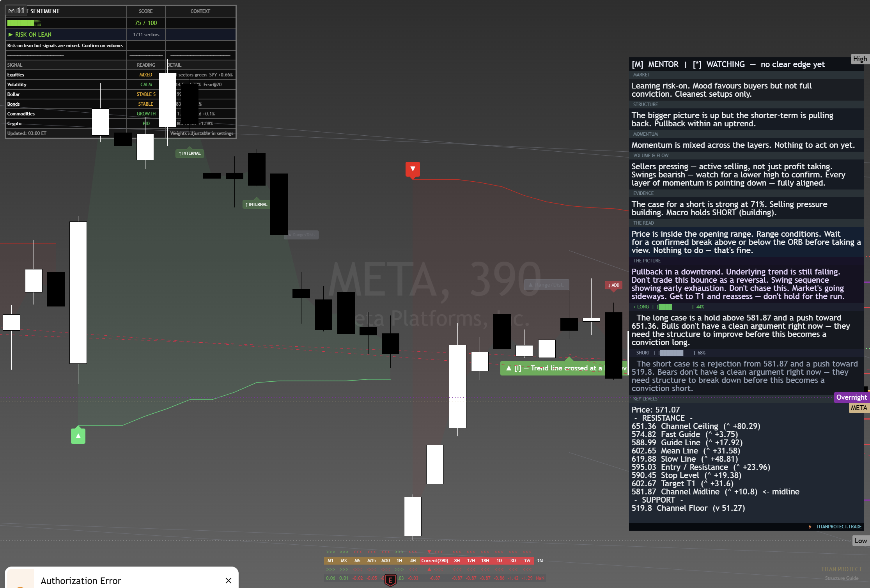Click the '-0.87' value under Current(390)
Screen dimensions: 870x588
(x=435, y=578)
